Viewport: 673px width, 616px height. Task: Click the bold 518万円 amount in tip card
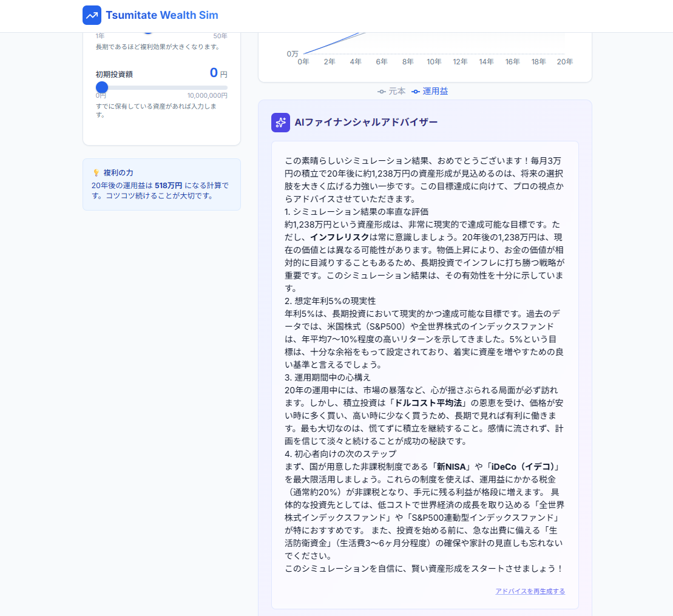[168, 185]
